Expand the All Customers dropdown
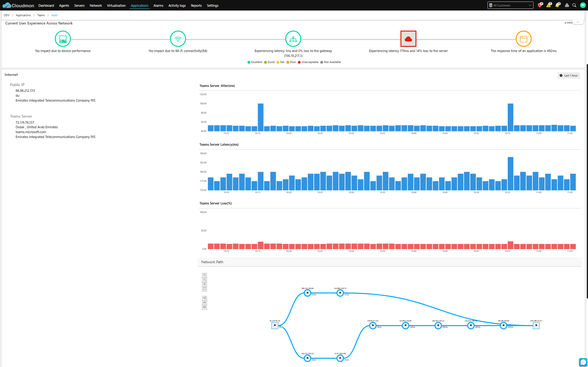588x367 pixels. tap(510, 5)
